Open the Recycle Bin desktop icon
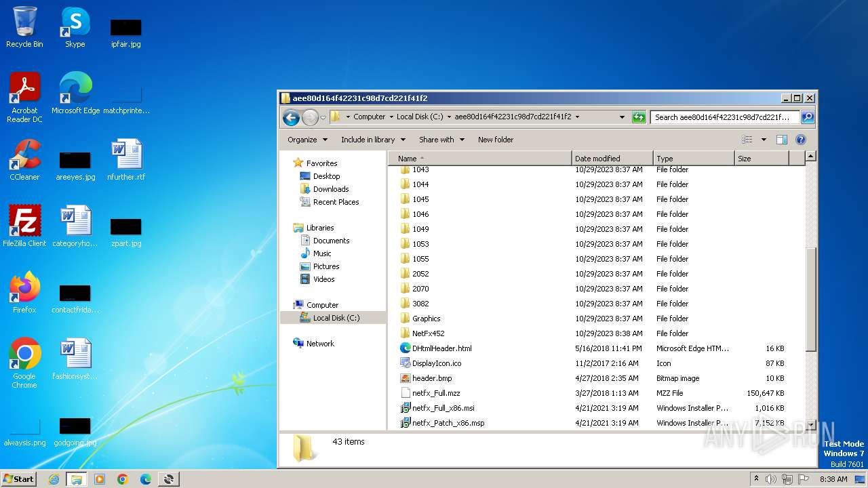The height and width of the screenshot is (488, 868). [x=24, y=27]
